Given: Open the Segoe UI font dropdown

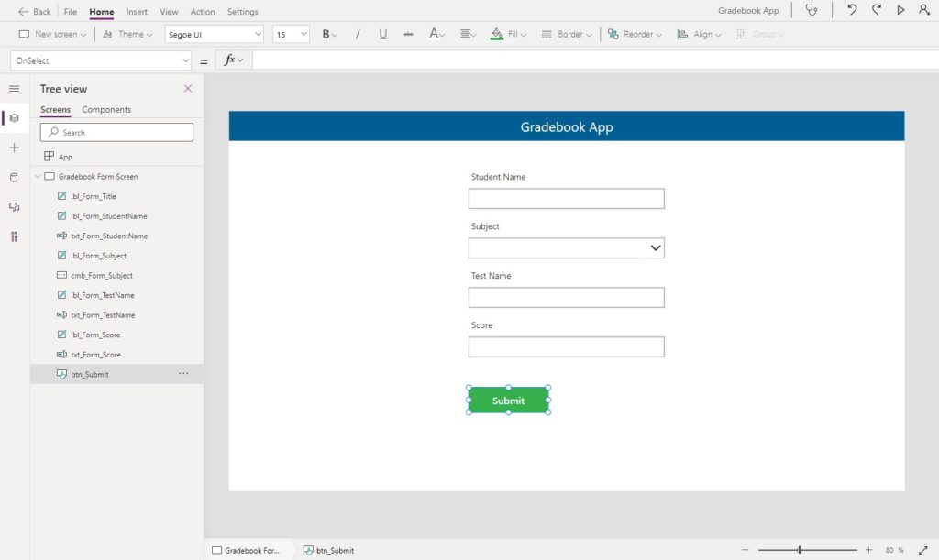Looking at the screenshot, I should (x=214, y=34).
